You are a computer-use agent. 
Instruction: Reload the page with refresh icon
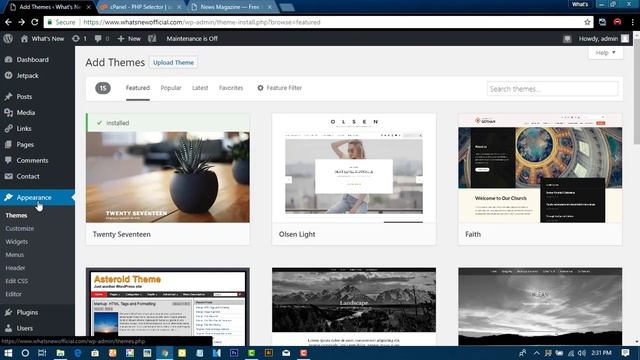(35, 22)
